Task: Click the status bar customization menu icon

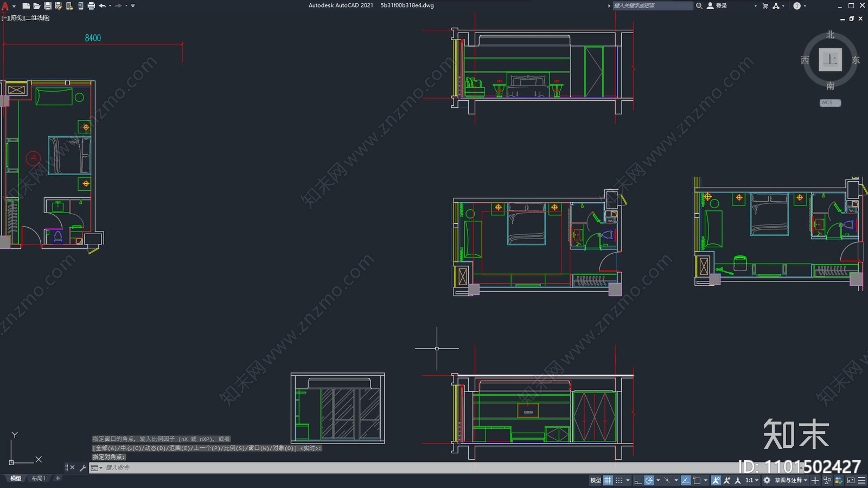Action: click(861, 480)
